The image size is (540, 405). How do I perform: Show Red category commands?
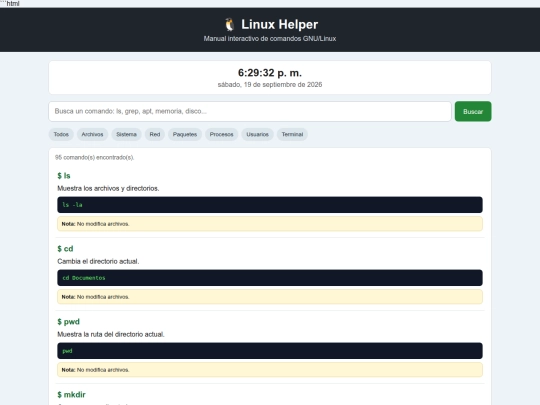155,134
